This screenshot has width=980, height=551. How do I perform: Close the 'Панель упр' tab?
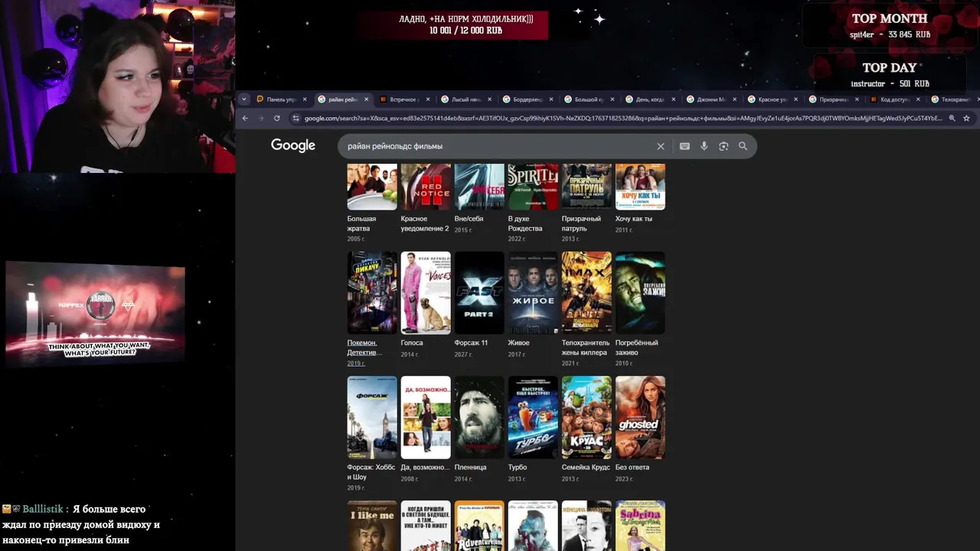coord(305,99)
